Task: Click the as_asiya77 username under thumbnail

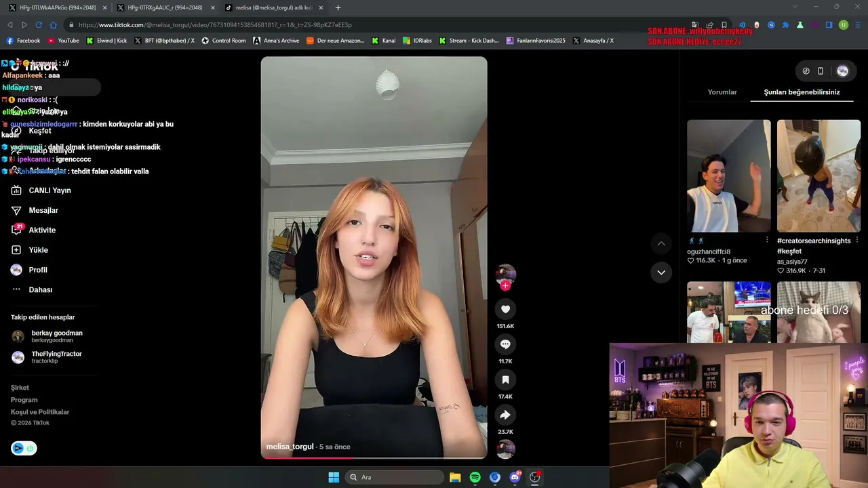Action: pyautogui.click(x=792, y=262)
